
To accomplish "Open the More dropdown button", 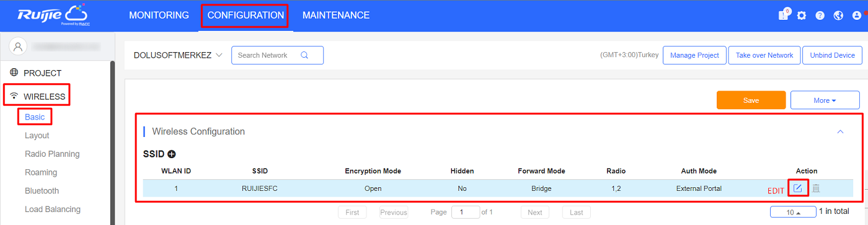I will (x=825, y=100).
